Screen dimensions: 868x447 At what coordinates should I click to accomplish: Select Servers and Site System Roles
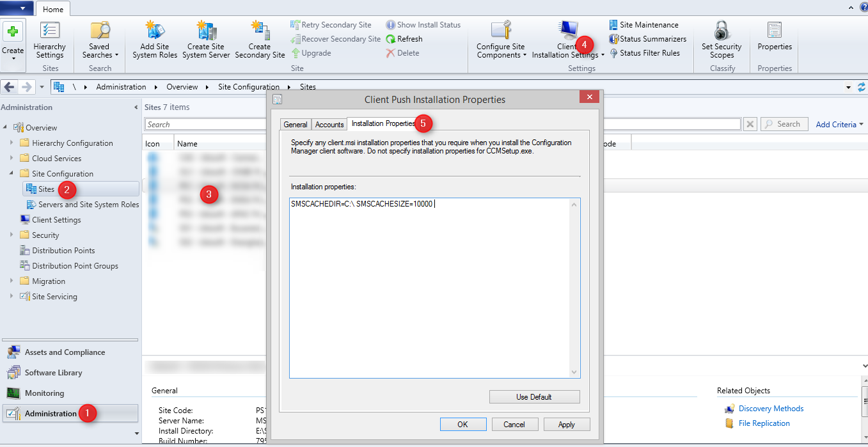(x=88, y=205)
